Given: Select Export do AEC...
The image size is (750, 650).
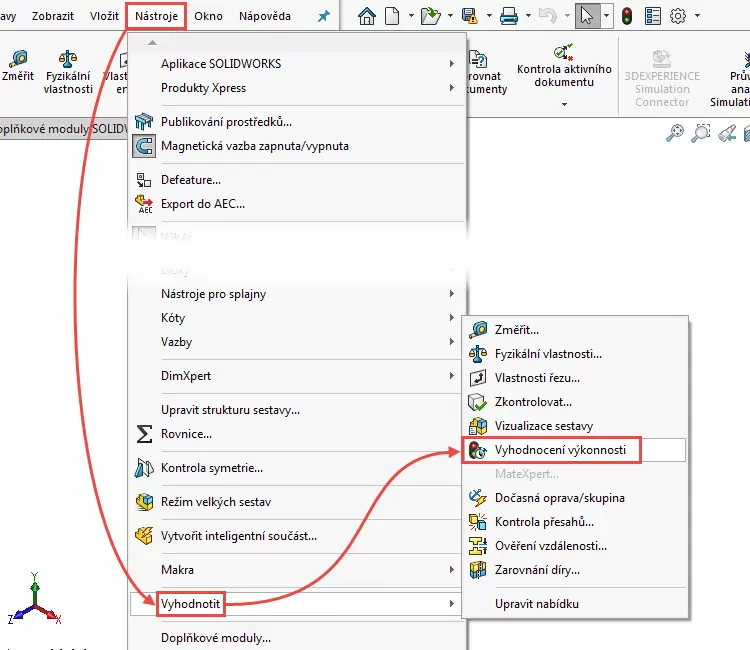Looking at the screenshot, I should point(297,204).
